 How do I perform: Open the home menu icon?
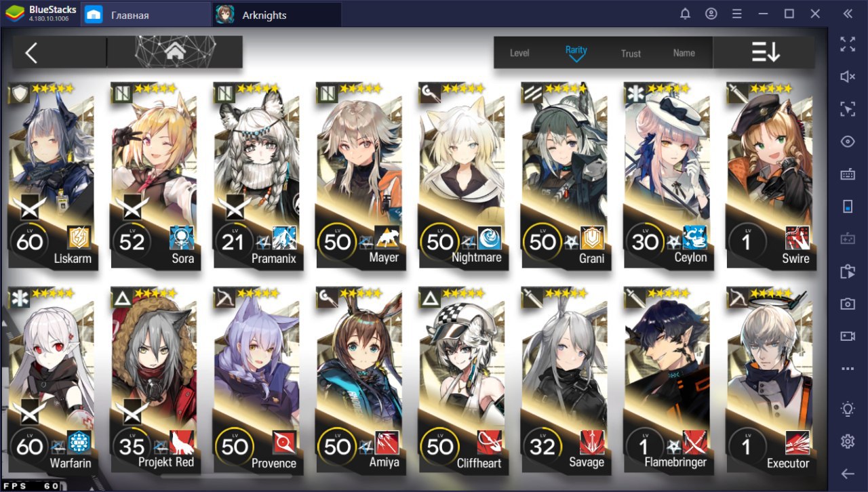tap(175, 52)
